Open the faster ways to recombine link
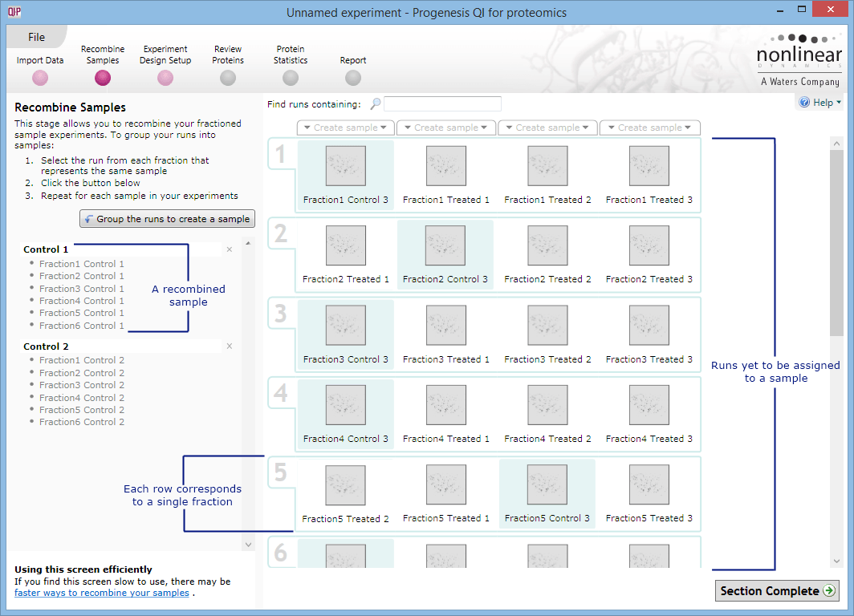Viewport: 854px width, 616px height. pos(102,593)
